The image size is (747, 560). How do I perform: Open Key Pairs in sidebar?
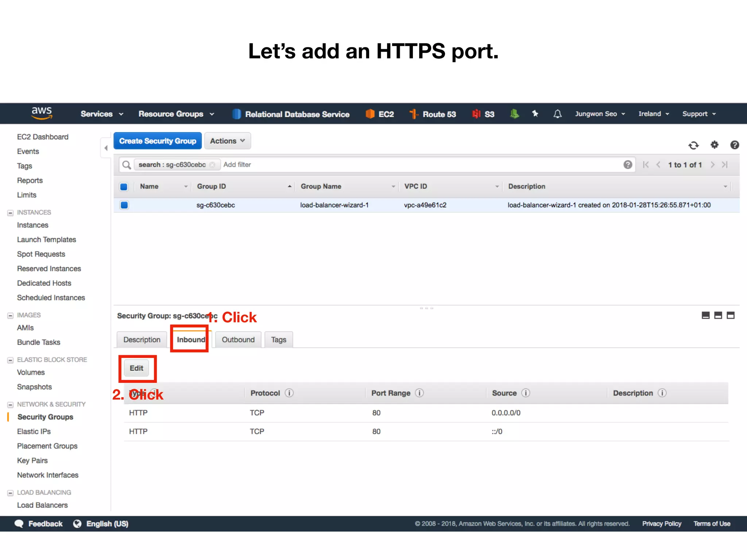pyautogui.click(x=32, y=460)
